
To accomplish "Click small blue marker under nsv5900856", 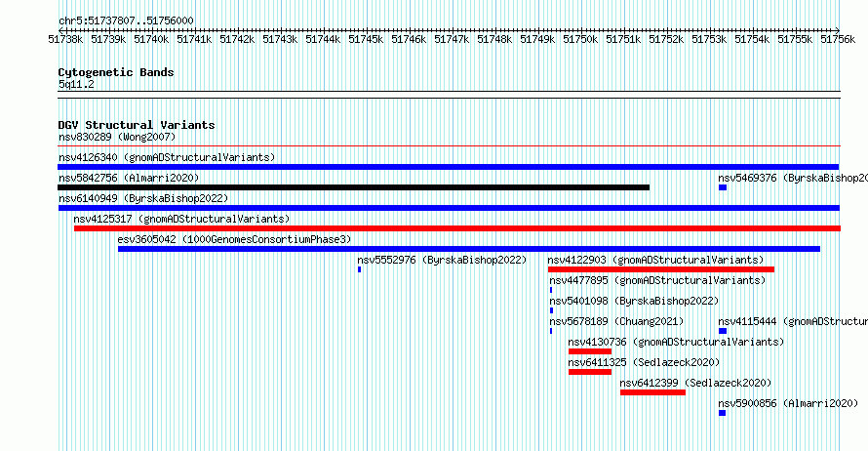I will pyautogui.click(x=722, y=413).
